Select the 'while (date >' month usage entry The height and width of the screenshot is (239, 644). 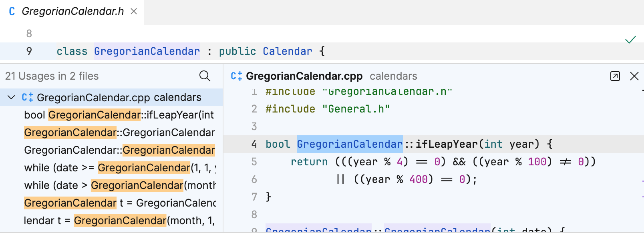click(x=120, y=185)
